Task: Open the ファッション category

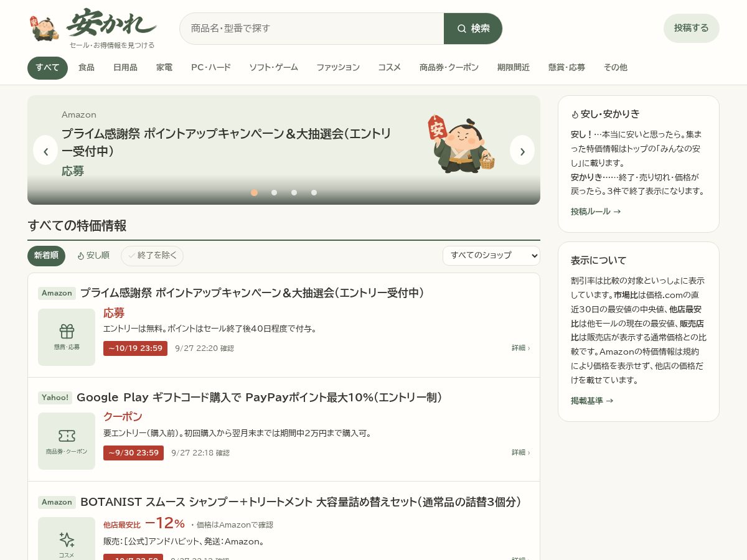Action: (338, 68)
